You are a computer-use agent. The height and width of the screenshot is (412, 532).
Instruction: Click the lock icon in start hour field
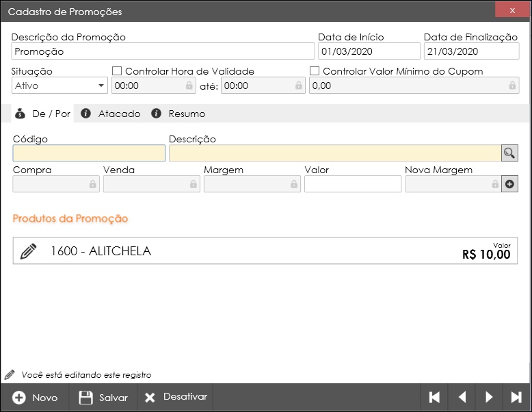coord(189,86)
